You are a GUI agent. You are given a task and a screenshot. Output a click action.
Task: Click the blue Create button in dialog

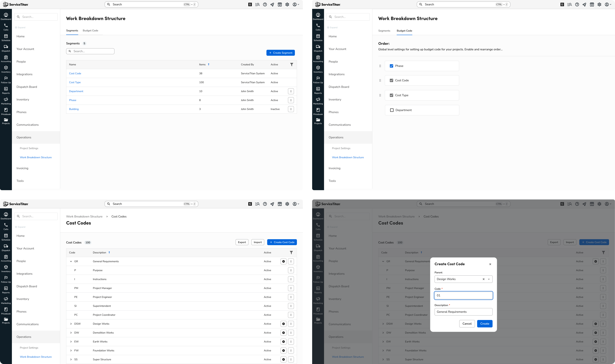click(x=485, y=324)
